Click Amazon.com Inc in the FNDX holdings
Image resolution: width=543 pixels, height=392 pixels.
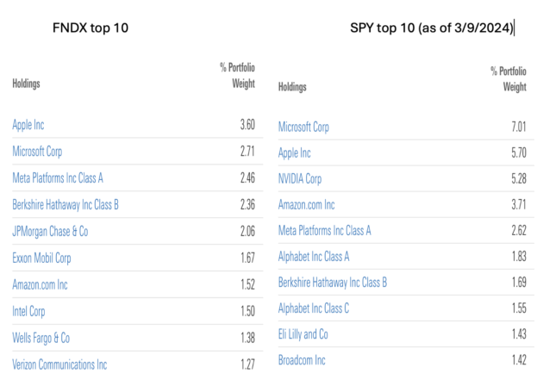pyautogui.click(x=40, y=284)
